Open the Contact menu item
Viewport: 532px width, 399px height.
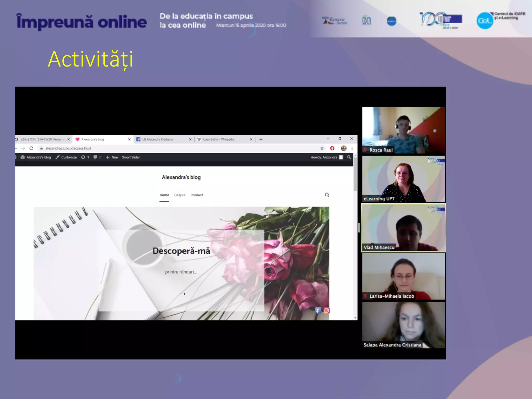tap(197, 195)
